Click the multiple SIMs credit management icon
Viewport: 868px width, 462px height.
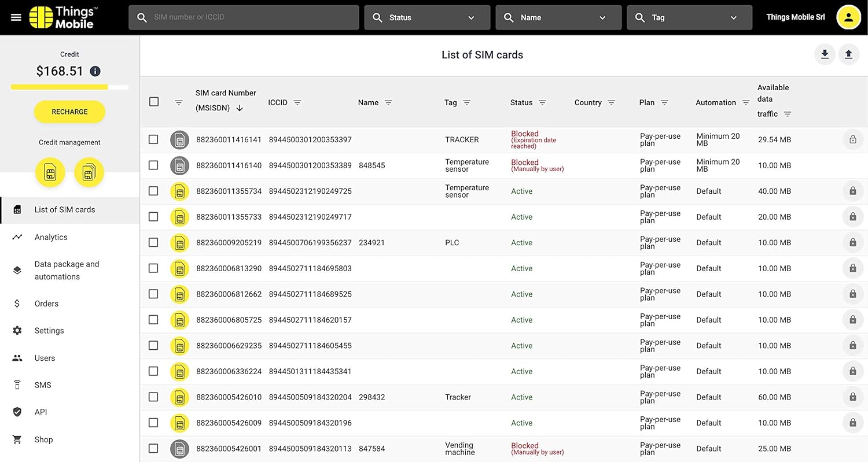click(89, 172)
